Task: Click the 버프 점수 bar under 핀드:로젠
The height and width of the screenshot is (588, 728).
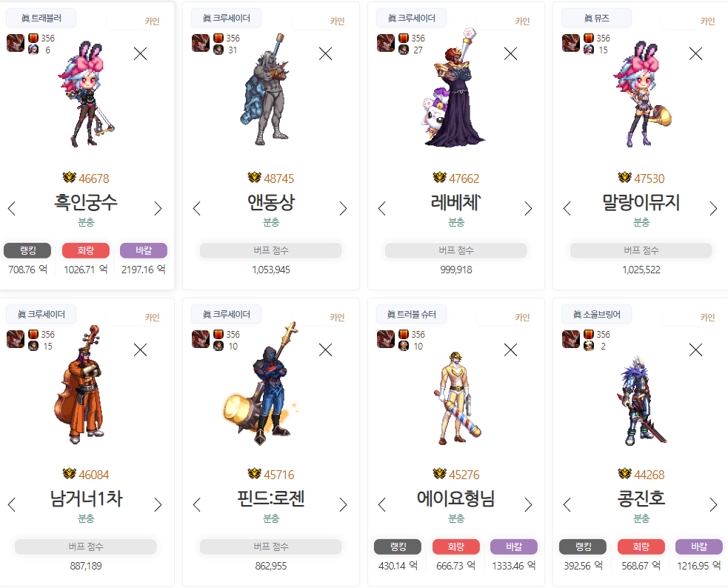Action: point(270,547)
